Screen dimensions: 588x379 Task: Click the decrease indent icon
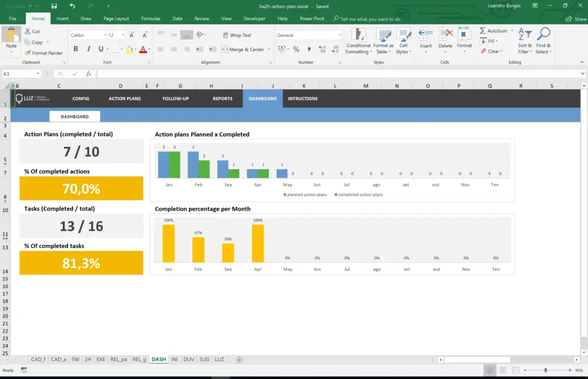(199, 49)
